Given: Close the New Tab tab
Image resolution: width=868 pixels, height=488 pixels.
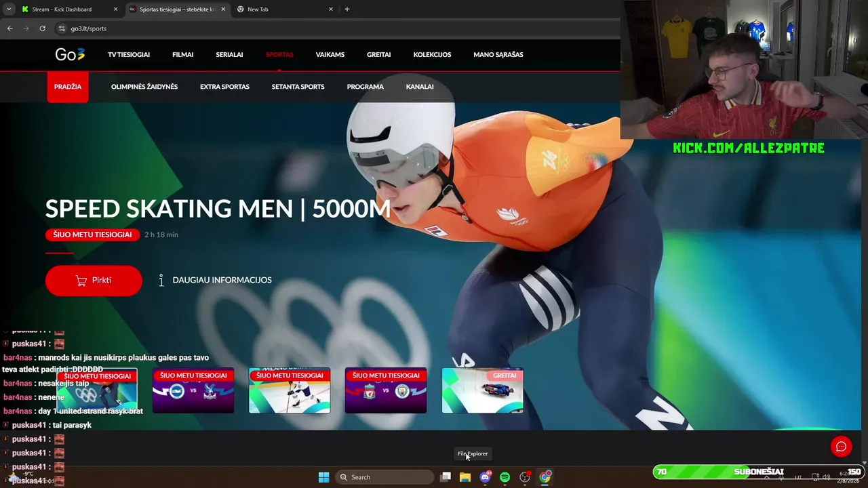Looking at the screenshot, I should coord(331,9).
